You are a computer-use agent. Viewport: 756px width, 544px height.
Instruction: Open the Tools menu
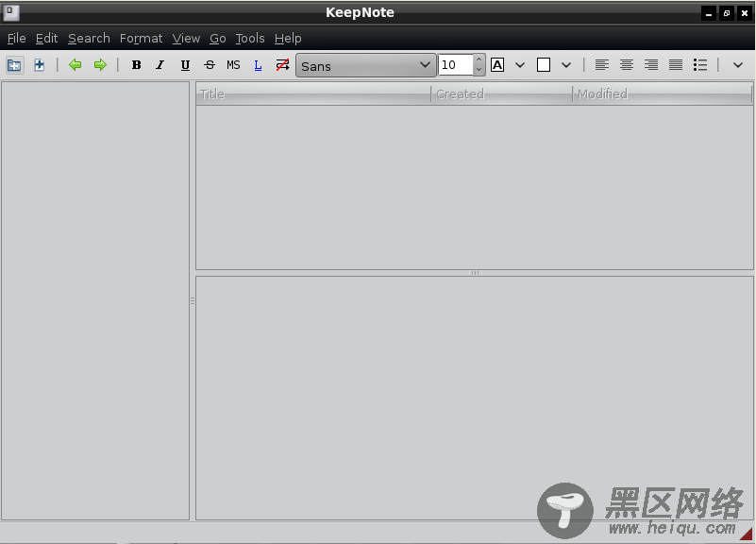coord(250,38)
